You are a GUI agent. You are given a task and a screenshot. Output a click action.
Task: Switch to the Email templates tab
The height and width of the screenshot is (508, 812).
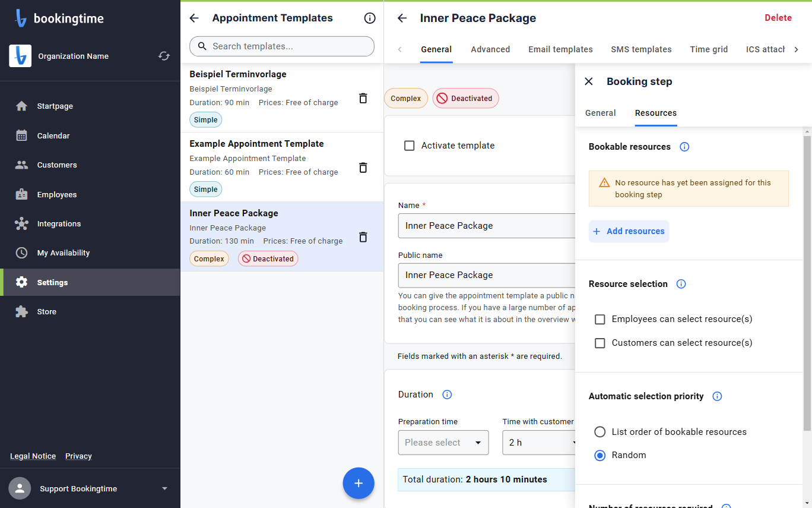coord(560,49)
